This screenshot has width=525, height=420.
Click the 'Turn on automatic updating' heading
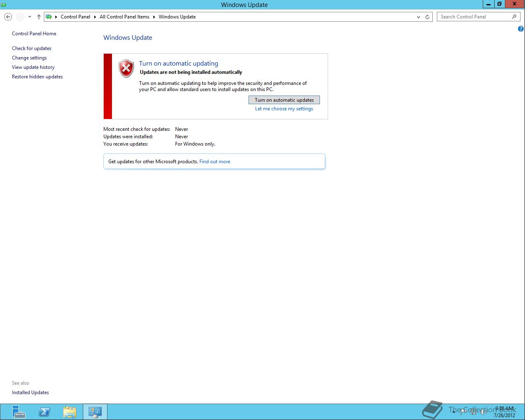178,64
